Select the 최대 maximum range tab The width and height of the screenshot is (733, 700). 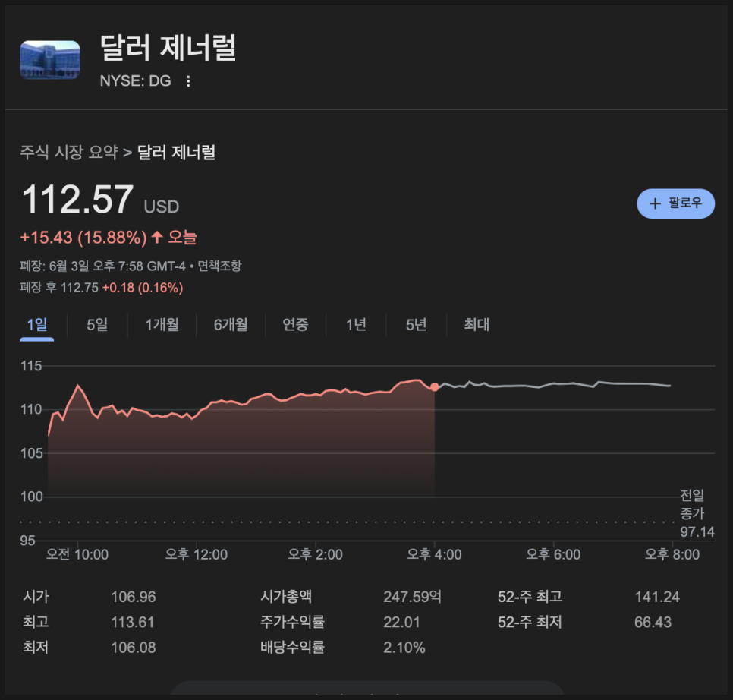[x=477, y=324]
